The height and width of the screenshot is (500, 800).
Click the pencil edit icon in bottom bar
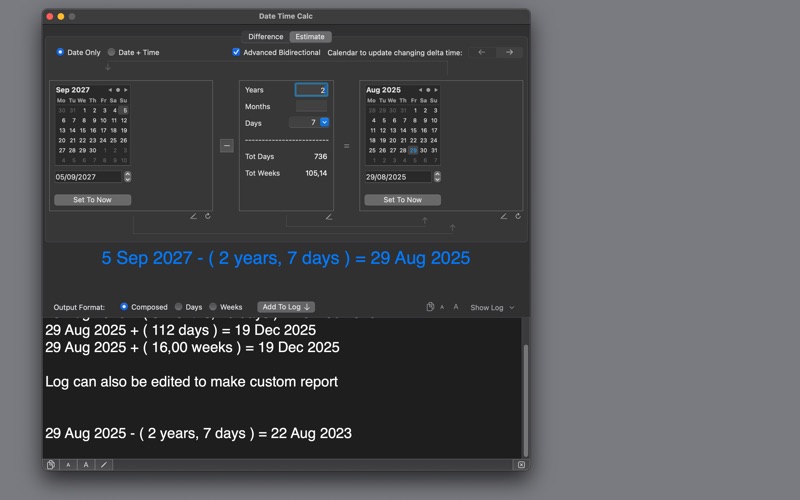pos(104,465)
